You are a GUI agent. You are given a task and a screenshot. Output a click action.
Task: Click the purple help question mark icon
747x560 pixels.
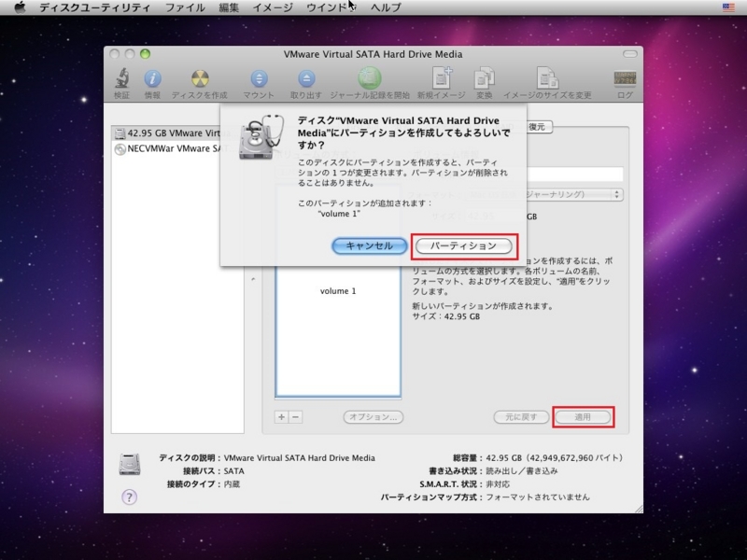click(x=129, y=497)
